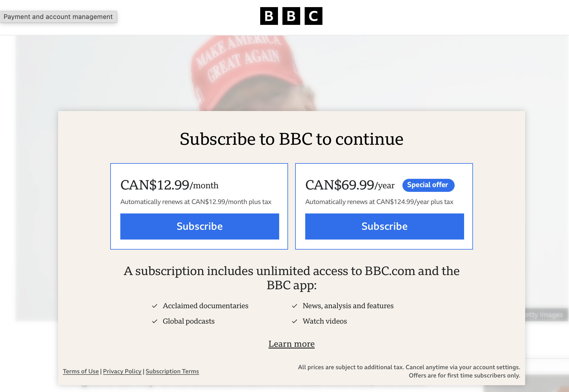Click the checkmark beside Watch videos

pyautogui.click(x=295, y=321)
